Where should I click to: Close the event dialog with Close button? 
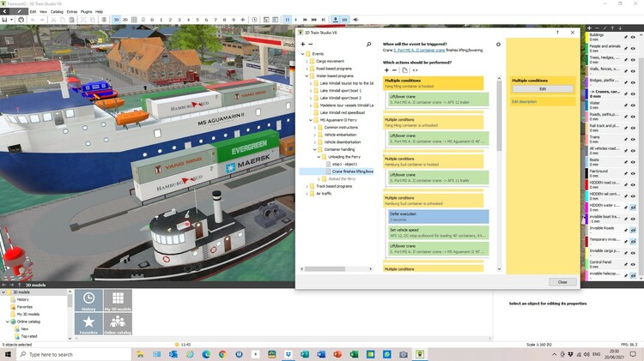coord(562,282)
